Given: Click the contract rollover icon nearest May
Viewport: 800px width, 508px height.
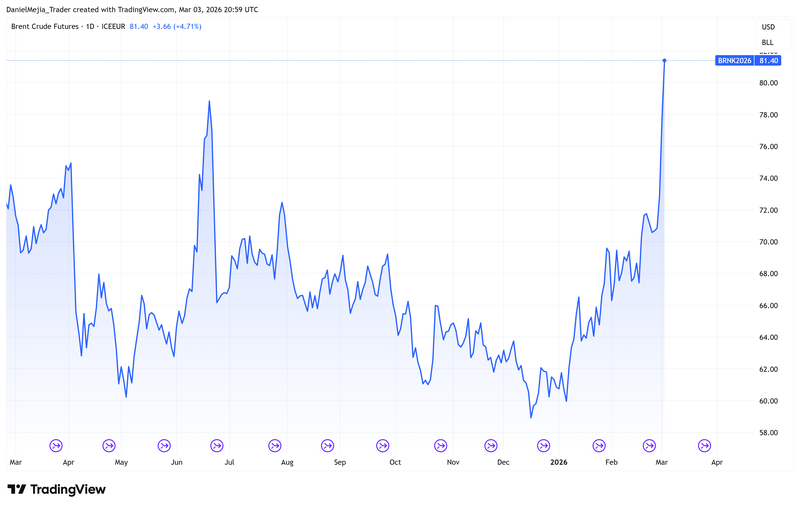Looking at the screenshot, I should 109,446.
